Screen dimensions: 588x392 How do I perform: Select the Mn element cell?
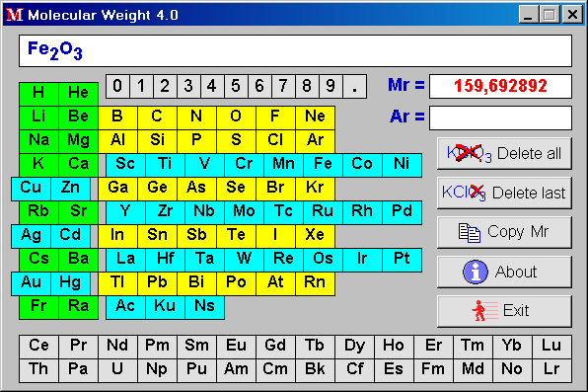[283, 165]
